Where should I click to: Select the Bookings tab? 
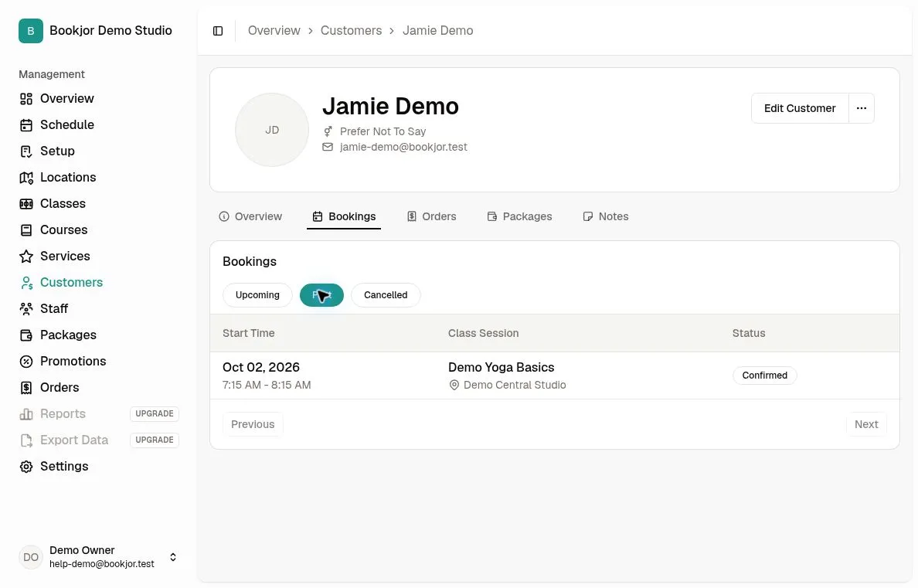coord(345,216)
